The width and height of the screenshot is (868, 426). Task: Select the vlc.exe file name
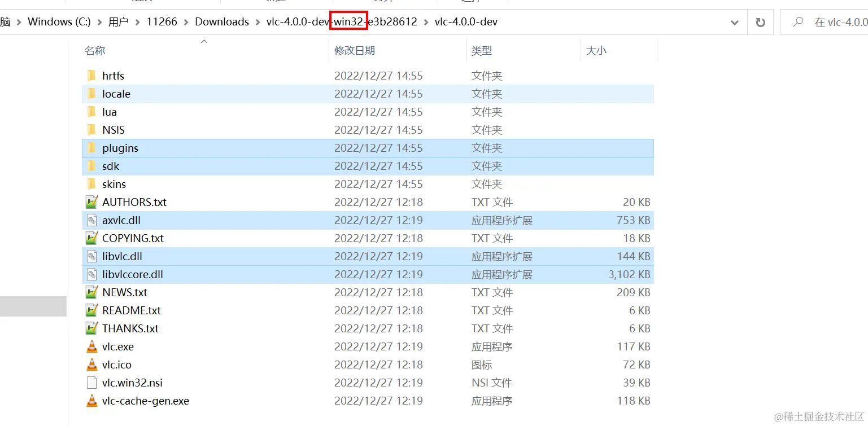pos(118,346)
